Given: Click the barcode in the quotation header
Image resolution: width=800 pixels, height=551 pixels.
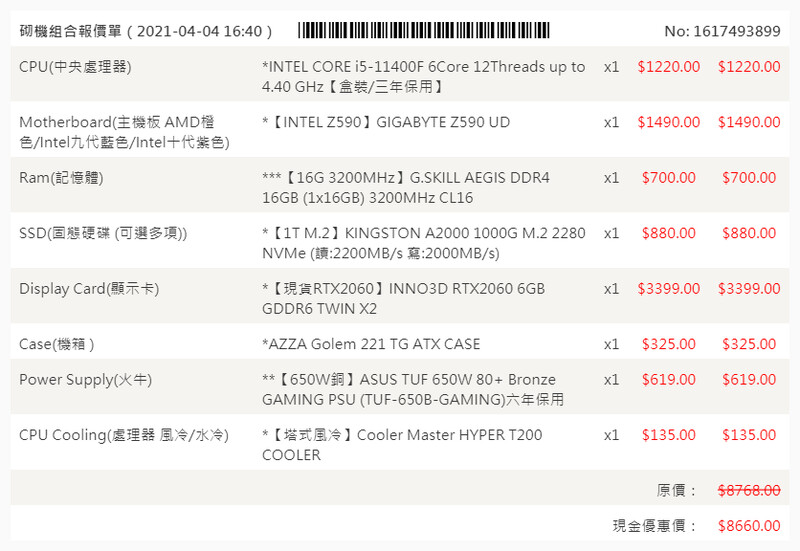Looking at the screenshot, I should click(424, 30).
